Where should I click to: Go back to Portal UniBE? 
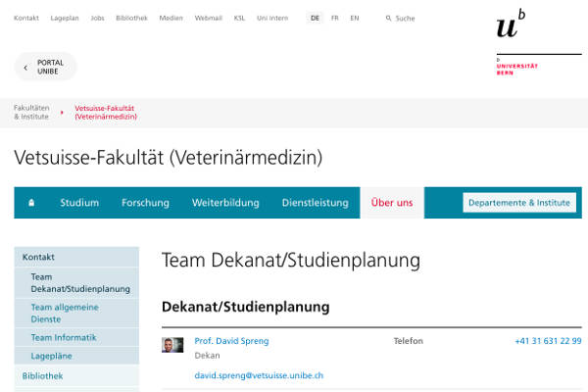coord(46,67)
